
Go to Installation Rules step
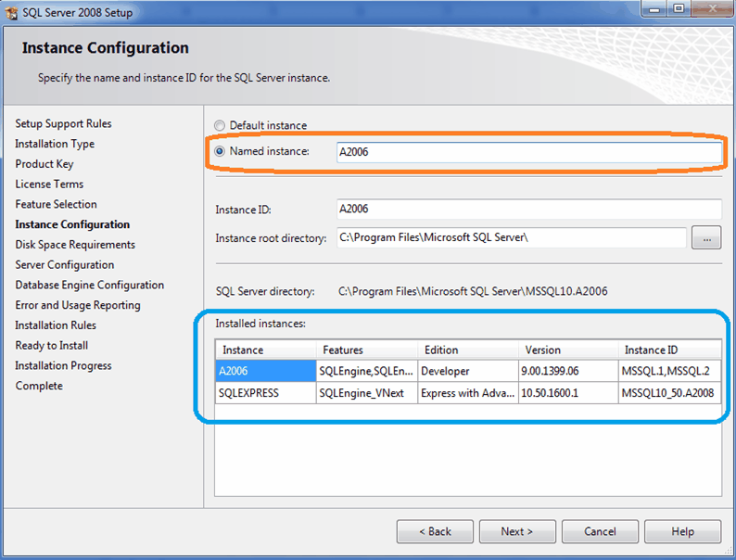pos(56,325)
